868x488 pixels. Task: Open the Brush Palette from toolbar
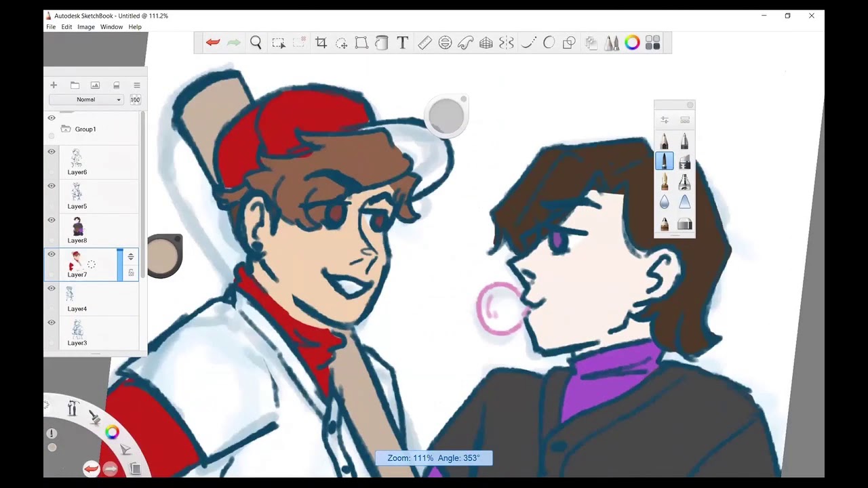[x=612, y=43]
